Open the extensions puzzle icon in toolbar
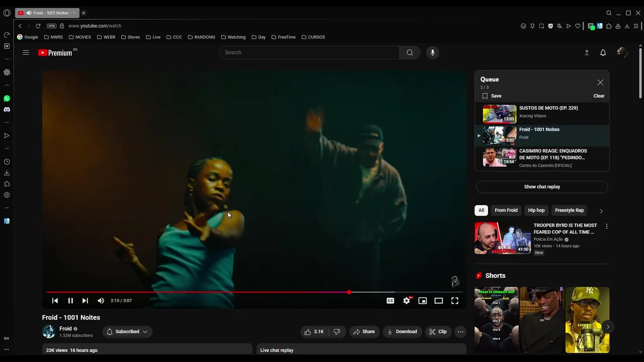 (x=609, y=26)
